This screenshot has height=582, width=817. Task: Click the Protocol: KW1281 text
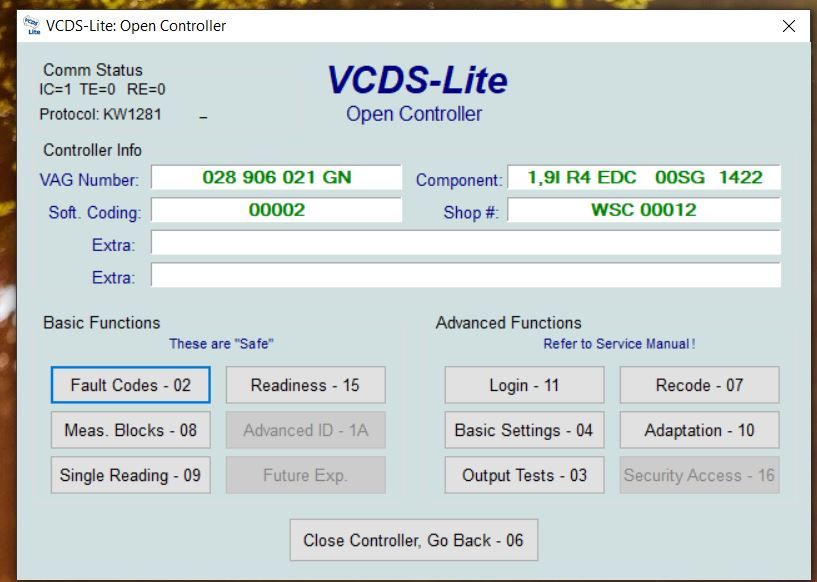coord(101,114)
